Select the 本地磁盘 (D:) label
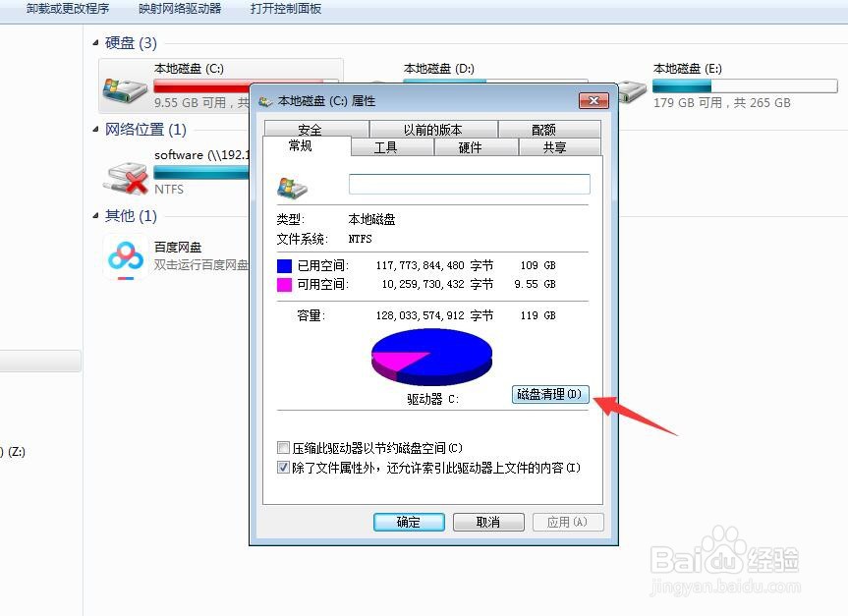This screenshot has height=616, width=848. tap(438, 69)
